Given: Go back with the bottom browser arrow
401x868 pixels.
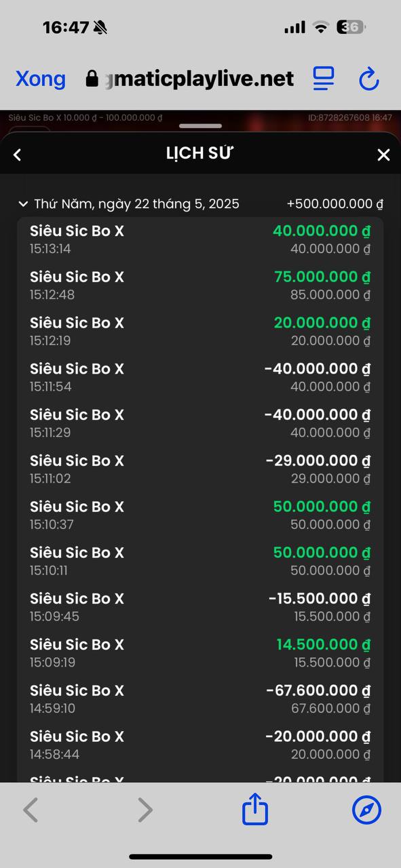Looking at the screenshot, I should click(x=31, y=810).
